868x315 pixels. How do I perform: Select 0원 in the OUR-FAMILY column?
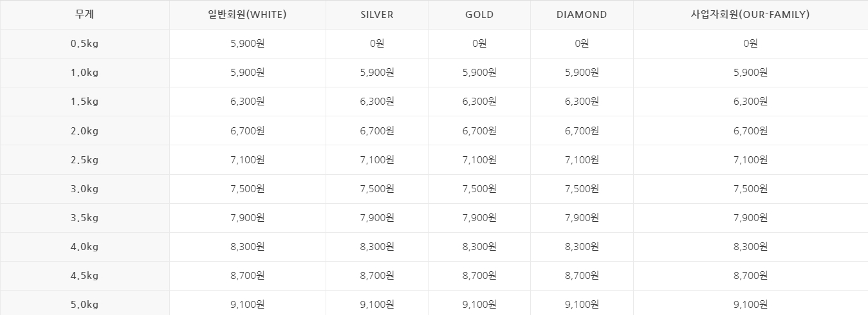pyautogui.click(x=750, y=44)
